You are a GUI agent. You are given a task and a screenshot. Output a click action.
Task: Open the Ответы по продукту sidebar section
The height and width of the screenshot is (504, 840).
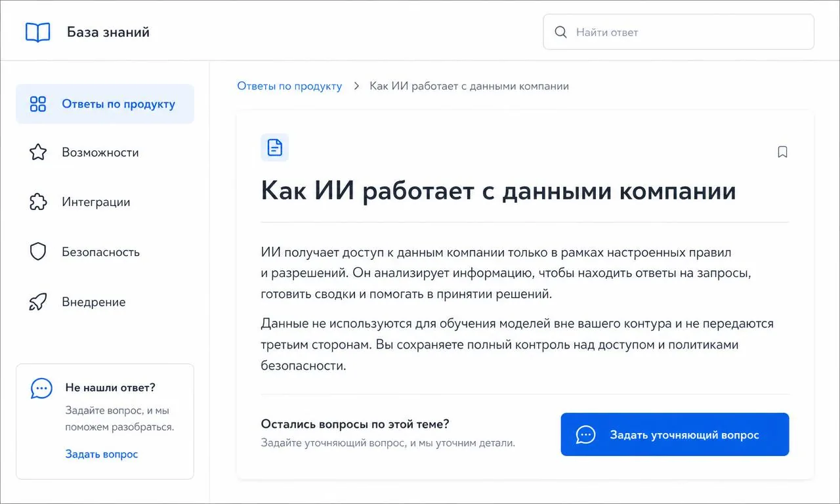click(105, 104)
